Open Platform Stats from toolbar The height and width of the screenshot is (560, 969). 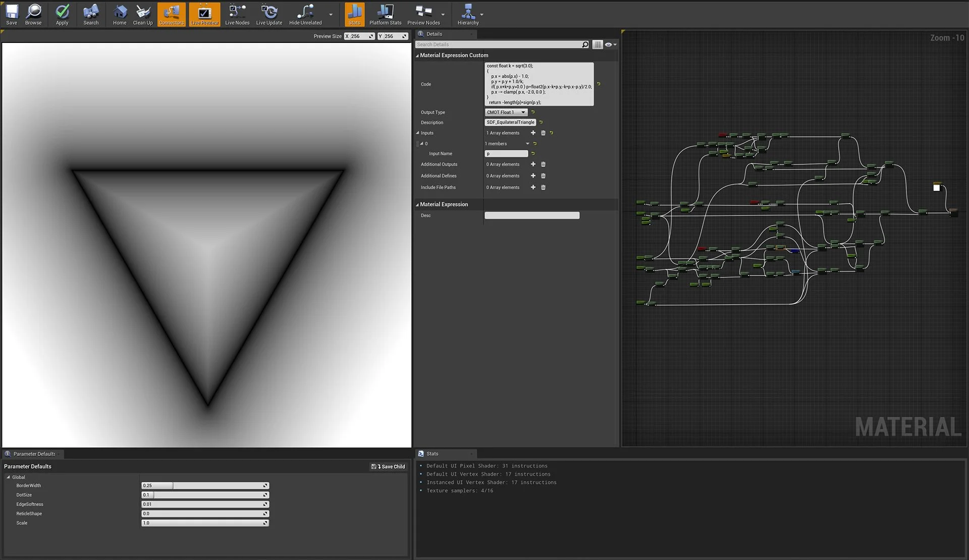tap(385, 14)
